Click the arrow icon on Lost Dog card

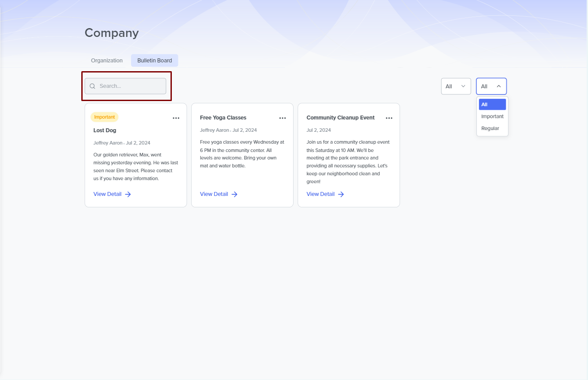[128, 194]
